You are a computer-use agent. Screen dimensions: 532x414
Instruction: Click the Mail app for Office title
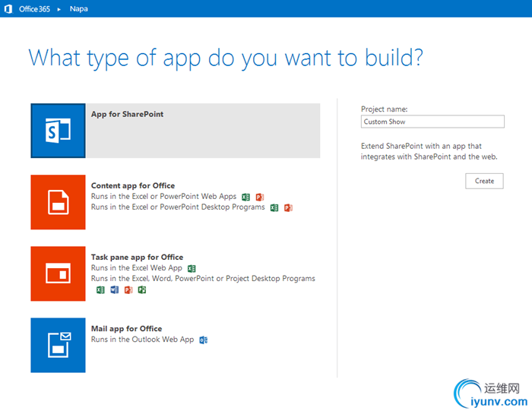coord(127,329)
